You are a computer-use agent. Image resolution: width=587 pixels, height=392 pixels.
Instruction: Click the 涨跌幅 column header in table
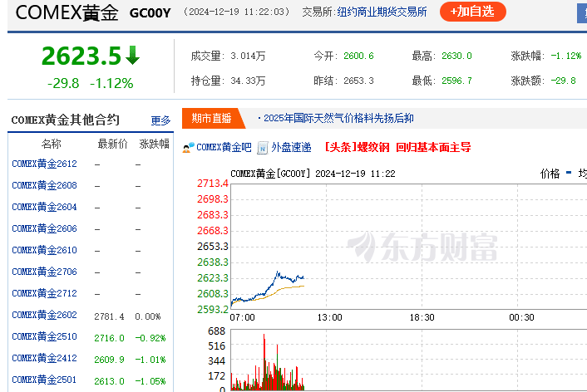(155, 144)
